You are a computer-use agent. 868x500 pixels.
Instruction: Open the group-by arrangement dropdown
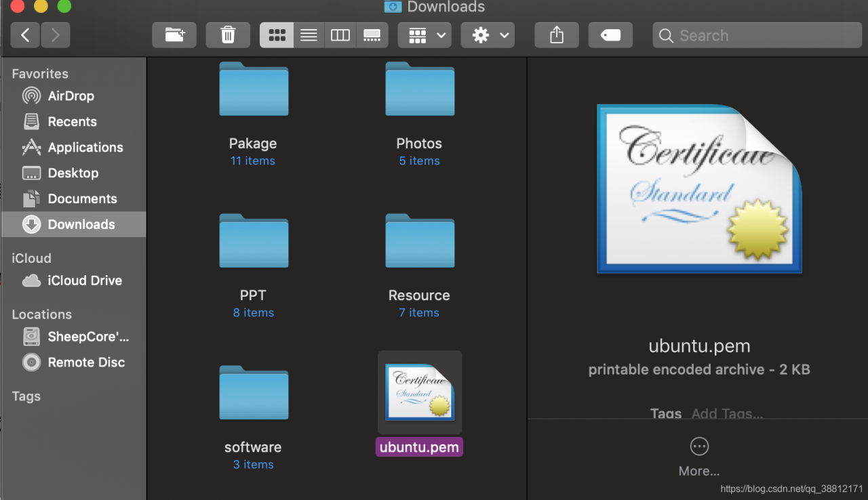coord(425,35)
